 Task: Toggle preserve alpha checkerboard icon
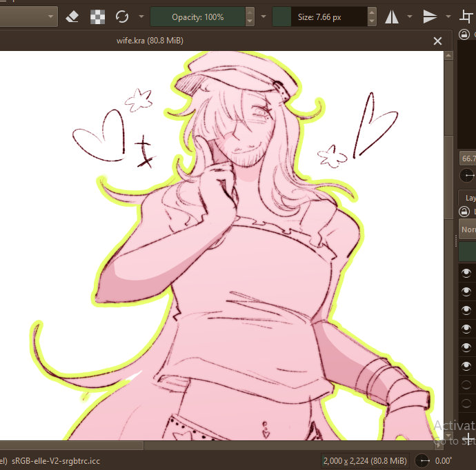coord(97,17)
